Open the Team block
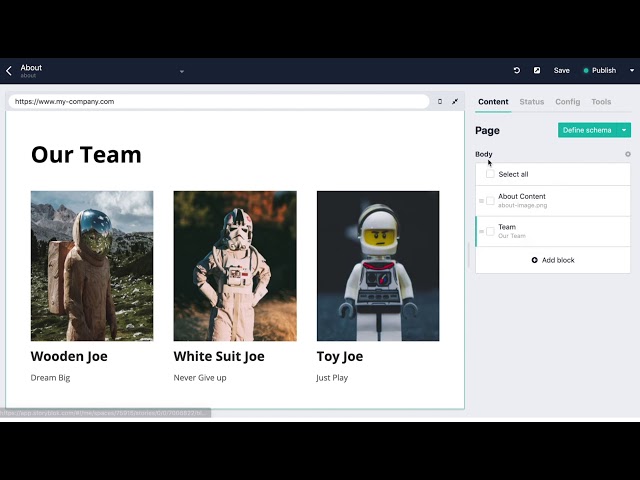 click(553, 231)
